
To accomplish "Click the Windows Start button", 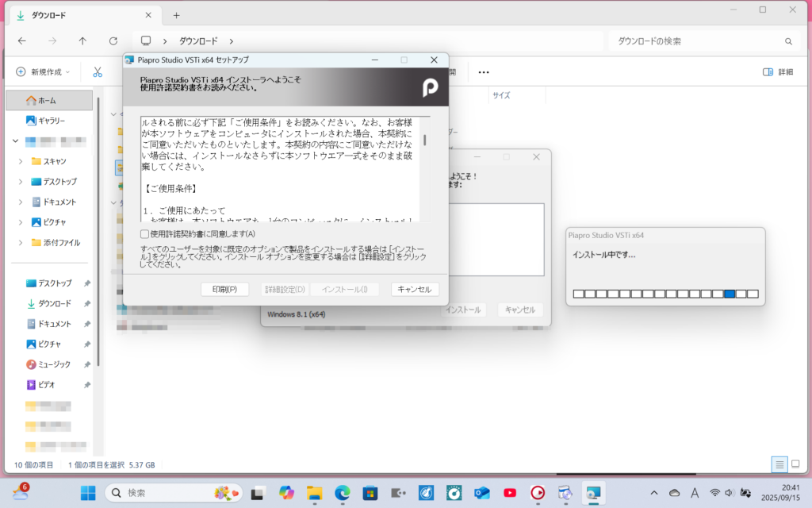I will (x=88, y=493).
